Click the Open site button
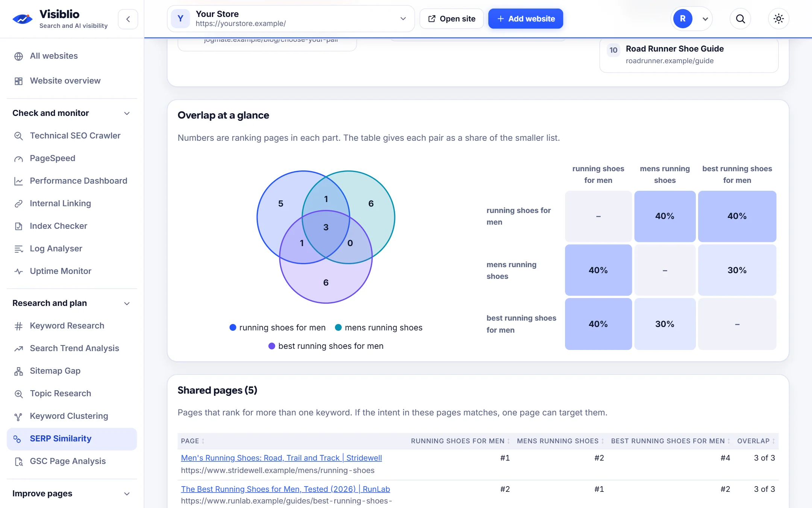The width and height of the screenshot is (812, 508). (451, 19)
